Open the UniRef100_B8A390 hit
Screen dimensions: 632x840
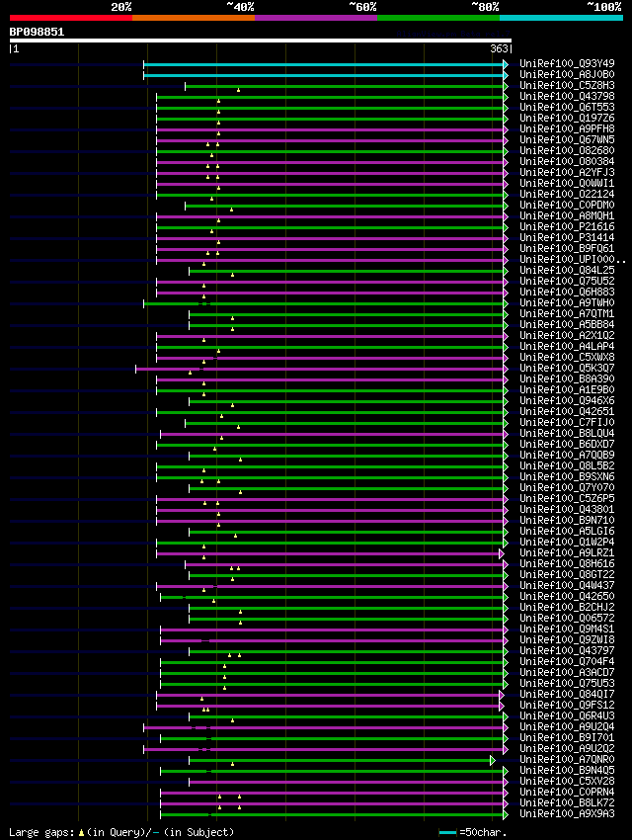567,379
